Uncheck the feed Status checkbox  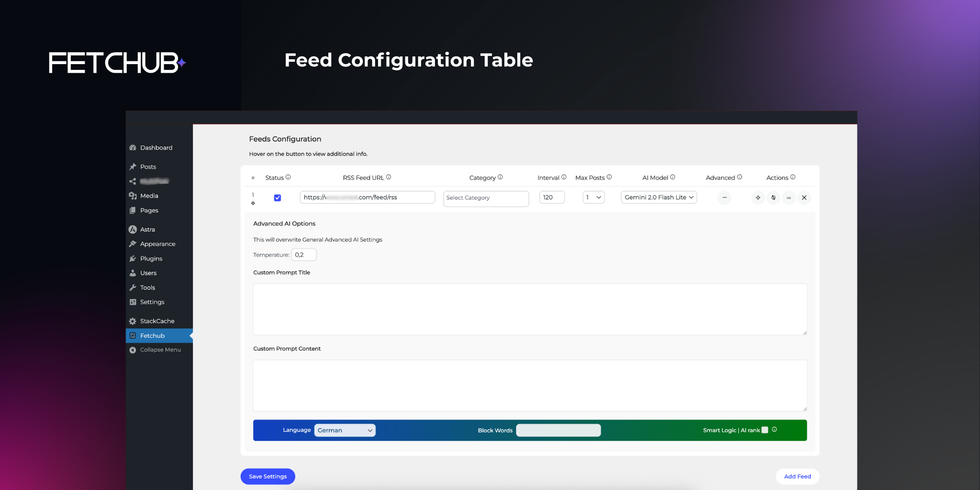(x=278, y=198)
